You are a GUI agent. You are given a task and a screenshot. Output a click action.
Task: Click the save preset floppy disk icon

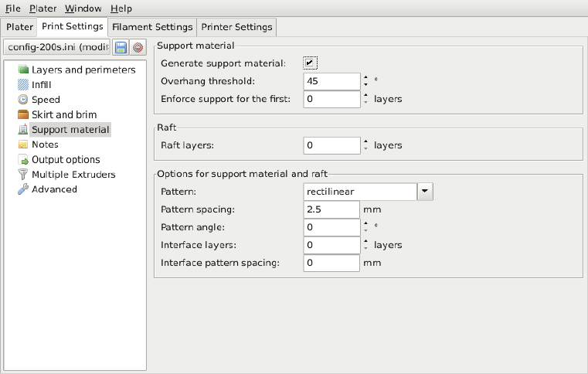click(121, 48)
